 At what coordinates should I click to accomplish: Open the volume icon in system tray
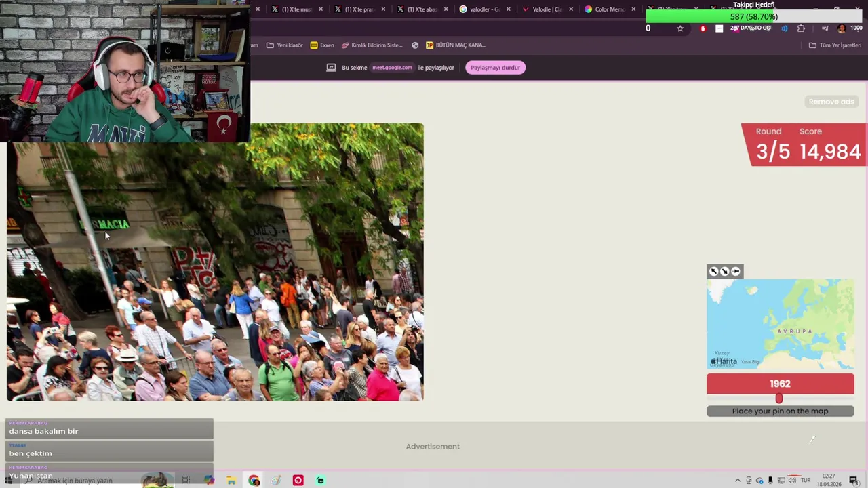(x=792, y=481)
